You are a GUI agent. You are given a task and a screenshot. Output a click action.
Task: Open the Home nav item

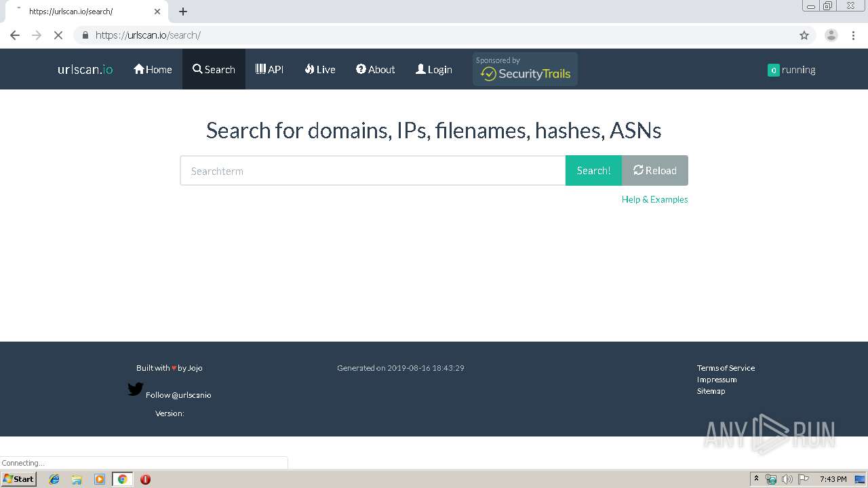click(x=153, y=69)
